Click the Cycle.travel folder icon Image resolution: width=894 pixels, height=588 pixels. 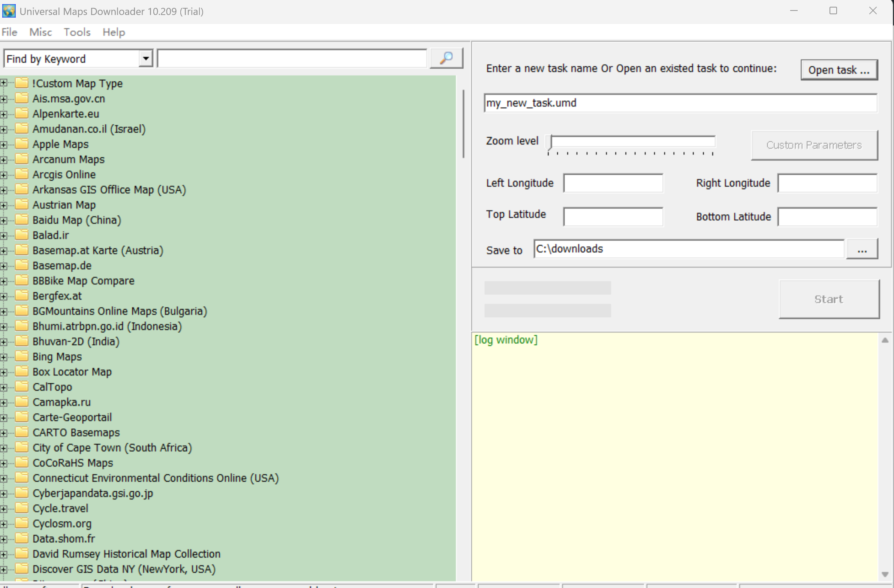tap(22, 508)
